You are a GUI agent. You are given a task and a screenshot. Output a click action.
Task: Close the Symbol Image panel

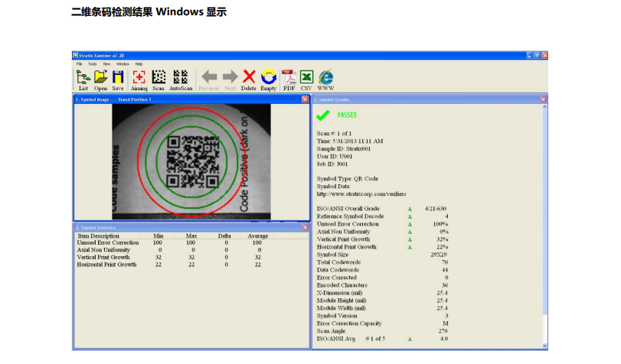pyautogui.click(x=305, y=99)
